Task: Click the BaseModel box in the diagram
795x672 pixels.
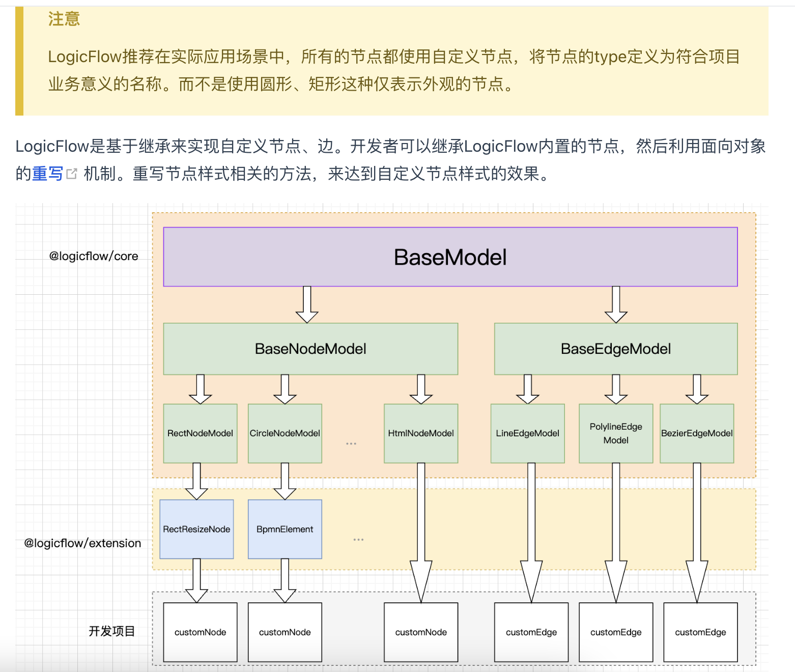Action: click(x=450, y=257)
